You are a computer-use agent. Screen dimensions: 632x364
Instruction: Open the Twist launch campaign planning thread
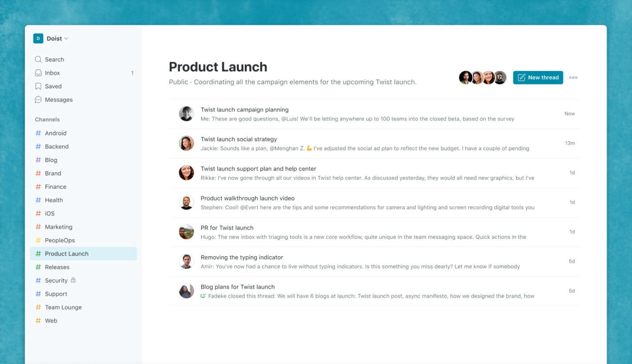(244, 110)
